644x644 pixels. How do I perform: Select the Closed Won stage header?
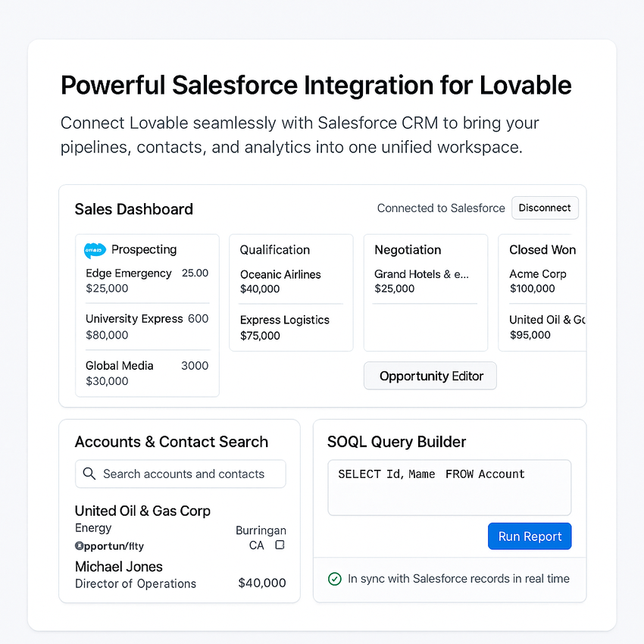coord(542,250)
